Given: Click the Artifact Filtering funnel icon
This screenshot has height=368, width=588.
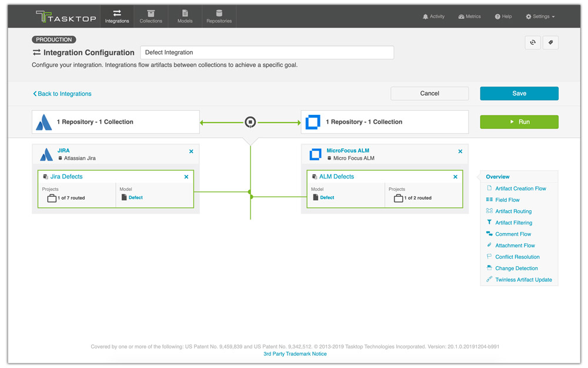Looking at the screenshot, I should (x=489, y=223).
